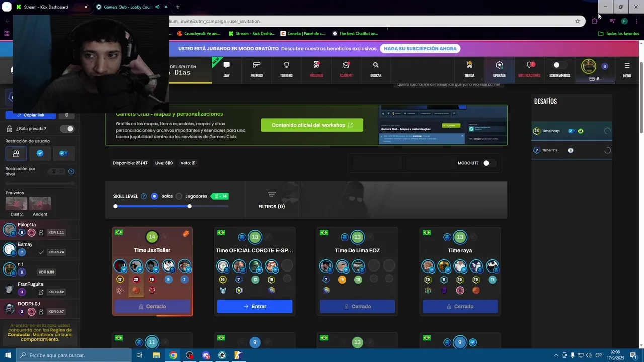Click the Skill Level slider right handle
This screenshot has height=362, width=644.
[x=189, y=206]
